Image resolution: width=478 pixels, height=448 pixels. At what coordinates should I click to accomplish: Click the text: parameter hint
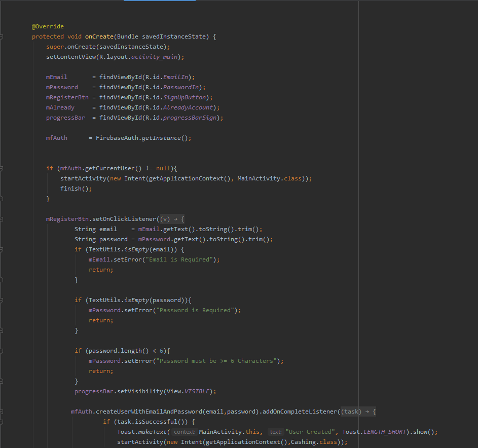coord(276,432)
